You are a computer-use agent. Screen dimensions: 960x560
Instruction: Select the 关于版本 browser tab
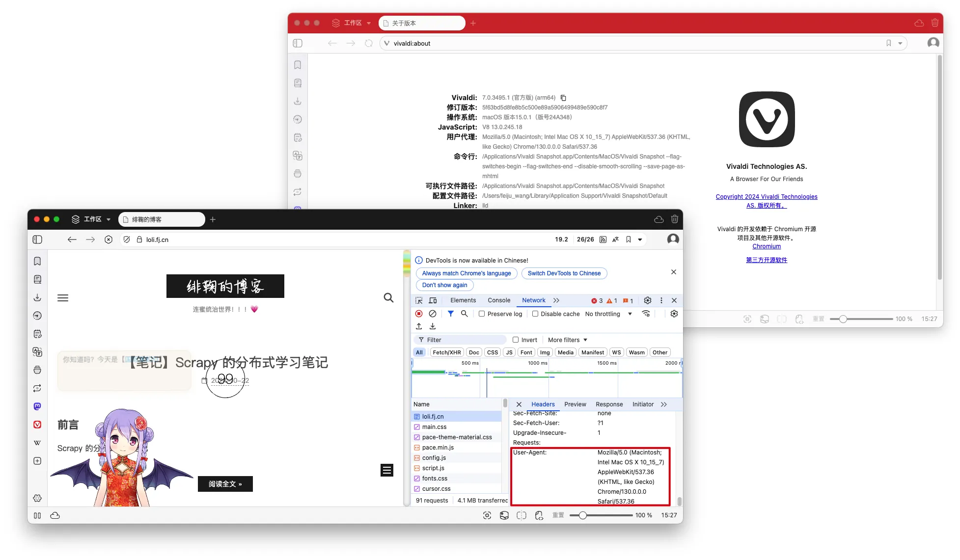(422, 23)
